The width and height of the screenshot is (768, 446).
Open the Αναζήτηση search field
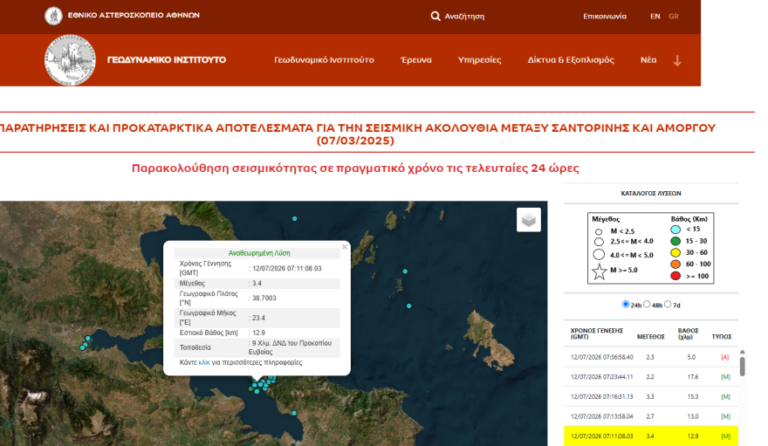pos(464,16)
